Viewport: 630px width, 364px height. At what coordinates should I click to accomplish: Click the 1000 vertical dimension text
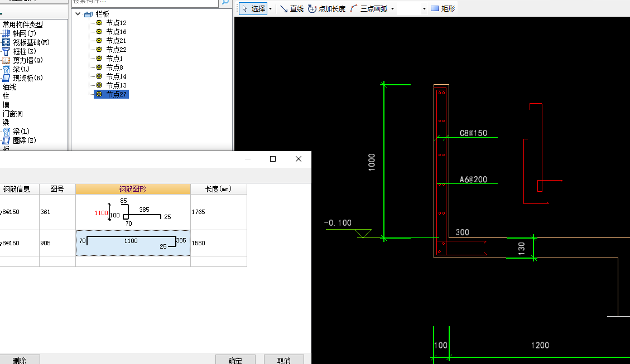[x=372, y=162]
